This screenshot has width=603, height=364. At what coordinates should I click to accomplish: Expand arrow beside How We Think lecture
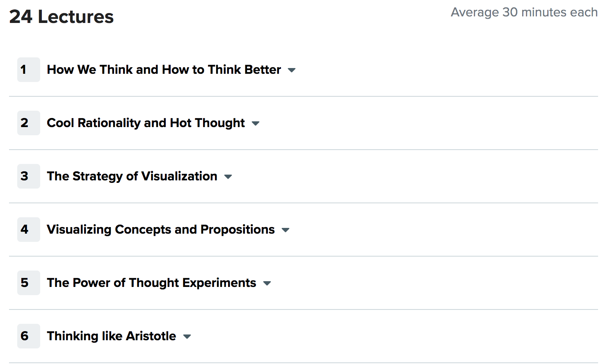pos(292,70)
